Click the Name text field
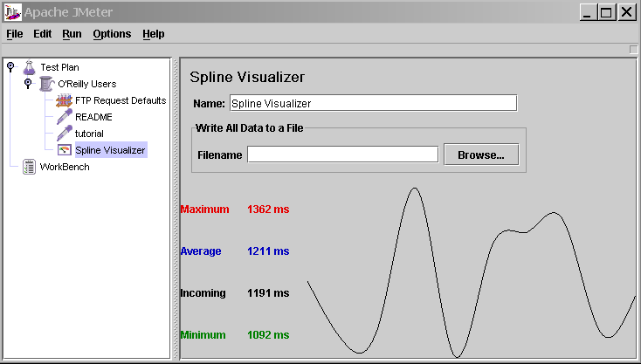The width and height of the screenshot is (641, 364). pyautogui.click(x=373, y=103)
